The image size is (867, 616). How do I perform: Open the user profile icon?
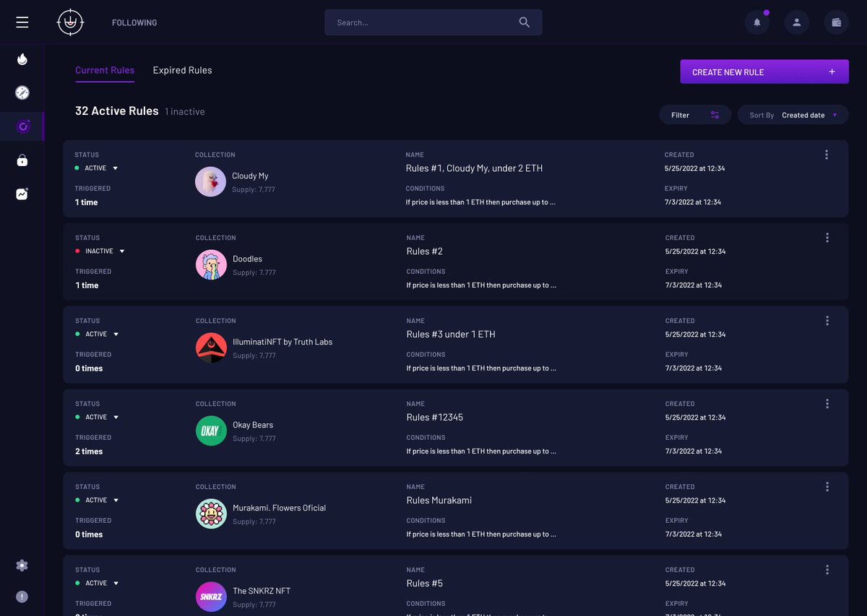(x=797, y=22)
